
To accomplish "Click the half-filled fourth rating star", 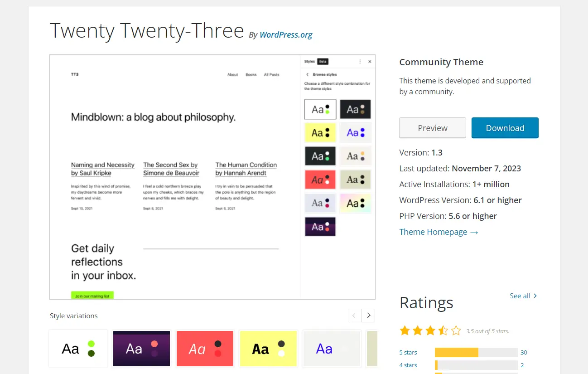I will coord(443,330).
